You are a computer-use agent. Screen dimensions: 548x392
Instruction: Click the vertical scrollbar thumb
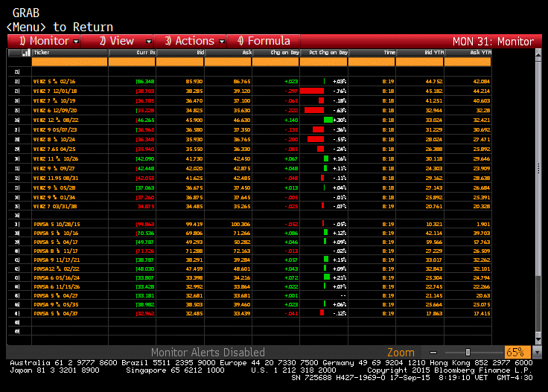pos(538,167)
